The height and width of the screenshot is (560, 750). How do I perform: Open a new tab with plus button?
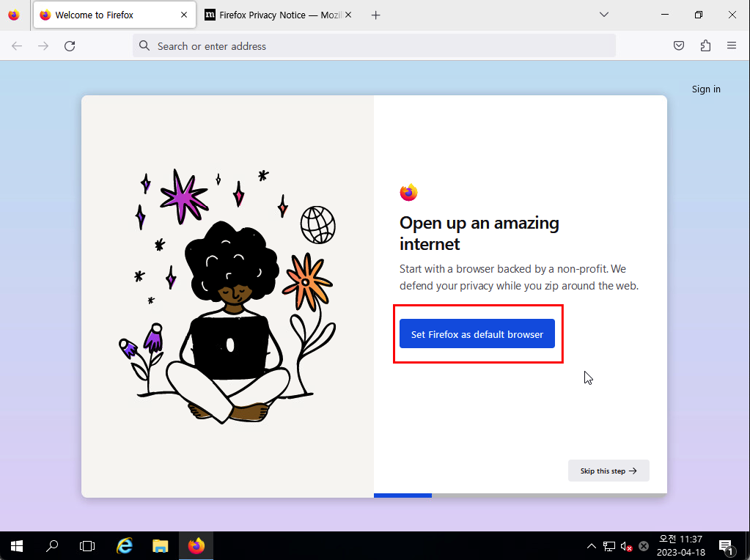376,15
